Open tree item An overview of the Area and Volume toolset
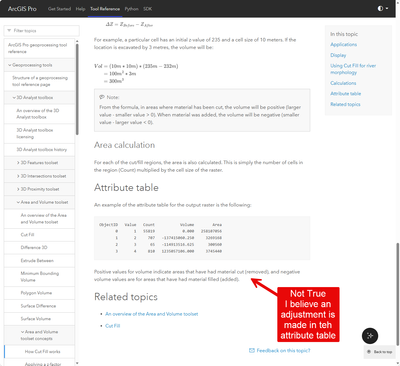 click(x=39, y=218)
